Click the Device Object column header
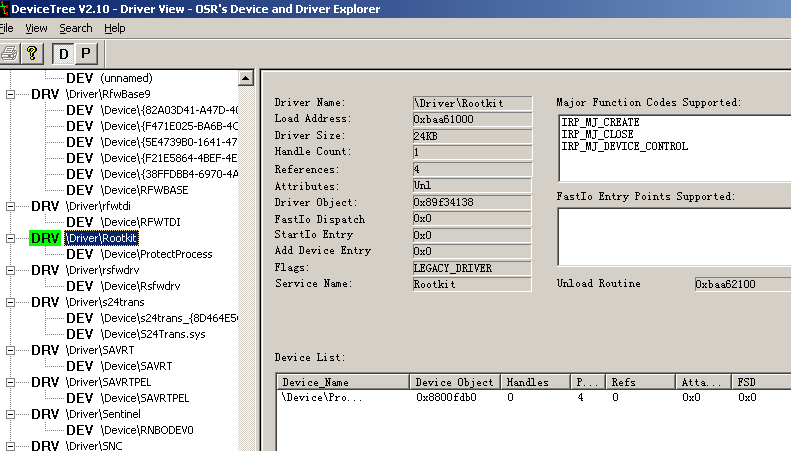The image size is (791, 451). [454, 382]
